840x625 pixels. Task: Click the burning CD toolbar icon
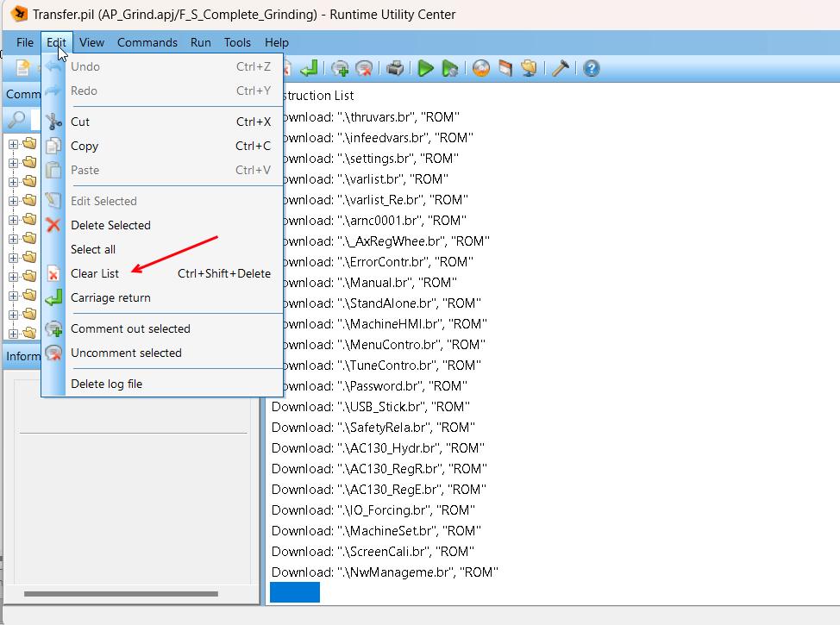(481, 68)
